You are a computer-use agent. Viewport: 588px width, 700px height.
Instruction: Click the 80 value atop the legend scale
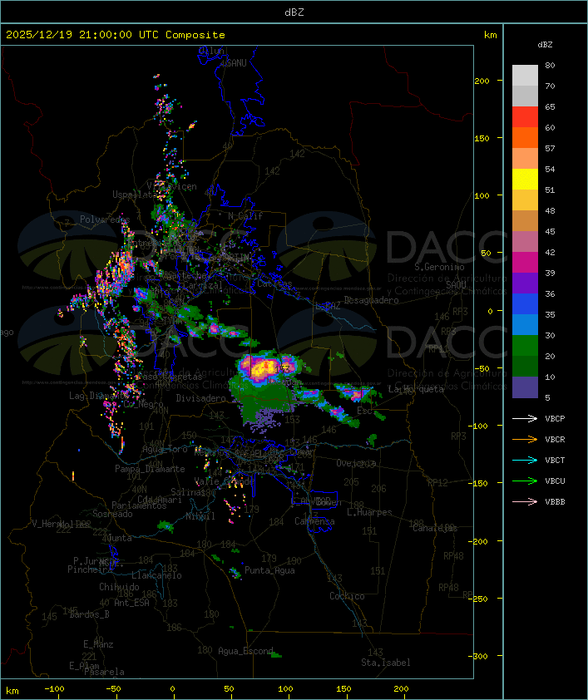pos(550,65)
